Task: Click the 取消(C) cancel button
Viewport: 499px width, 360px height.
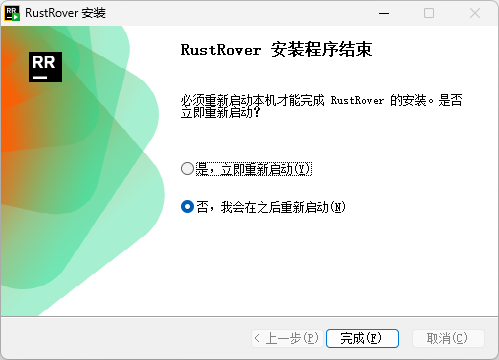Action: [x=448, y=338]
